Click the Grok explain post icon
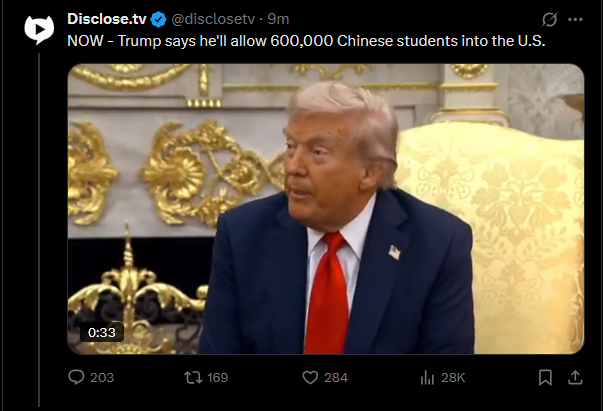 549,19
